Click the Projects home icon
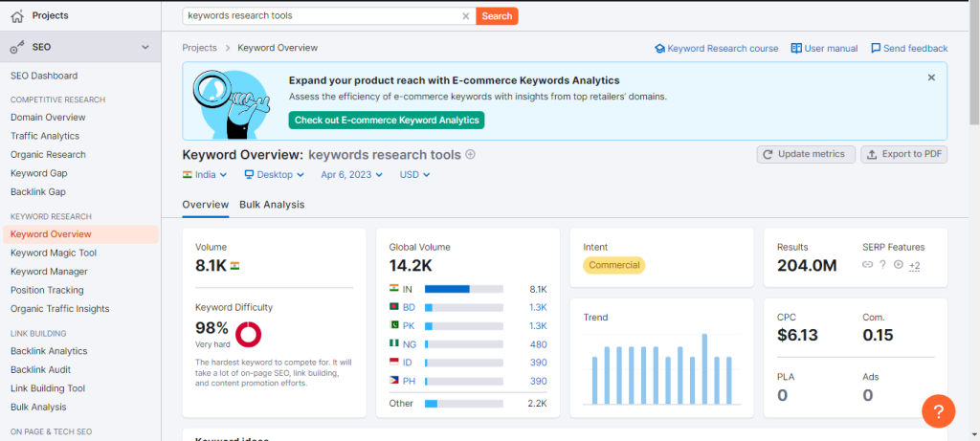The height and width of the screenshot is (441, 980). point(16,15)
